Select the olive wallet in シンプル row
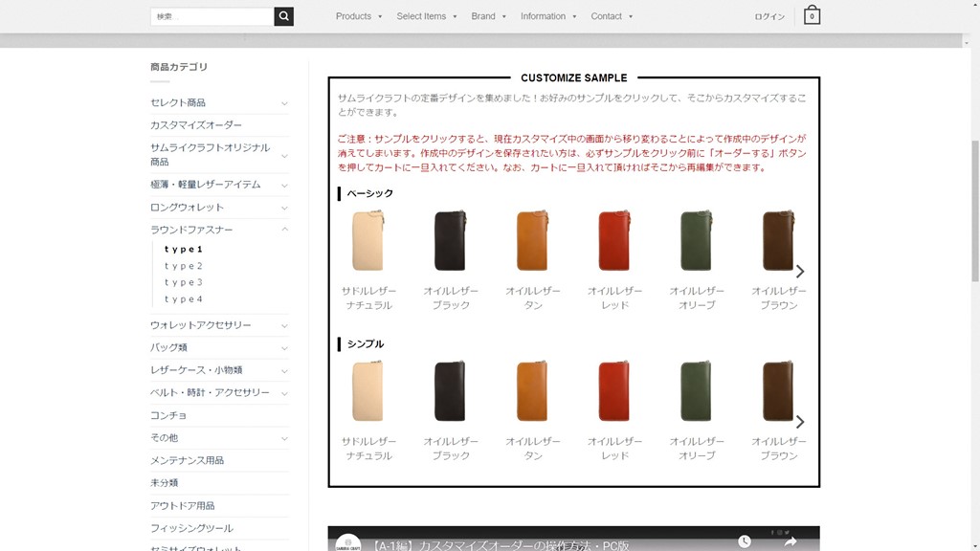Screen dimensions: 980x551 (697, 391)
